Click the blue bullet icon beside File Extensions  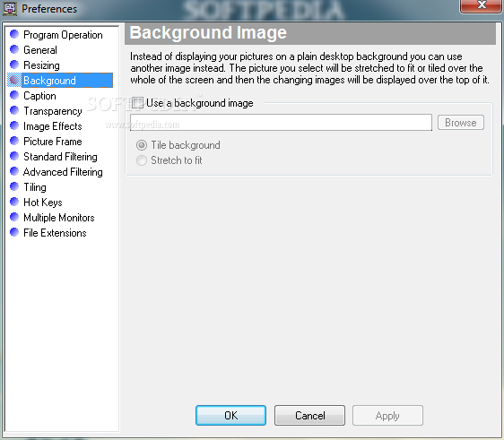point(14,232)
